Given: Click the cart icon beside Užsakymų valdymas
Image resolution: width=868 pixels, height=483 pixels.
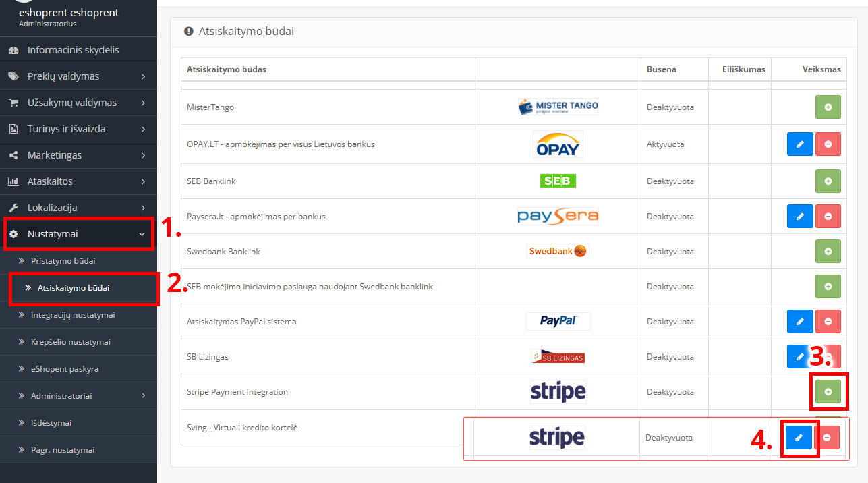Looking at the screenshot, I should tap(13, 103).
